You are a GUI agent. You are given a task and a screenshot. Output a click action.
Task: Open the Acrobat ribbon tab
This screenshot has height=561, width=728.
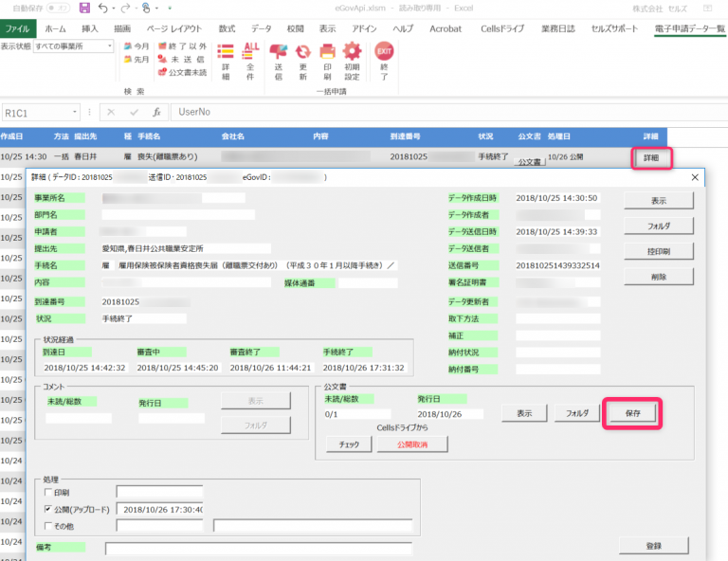click(x=446, y=28)
